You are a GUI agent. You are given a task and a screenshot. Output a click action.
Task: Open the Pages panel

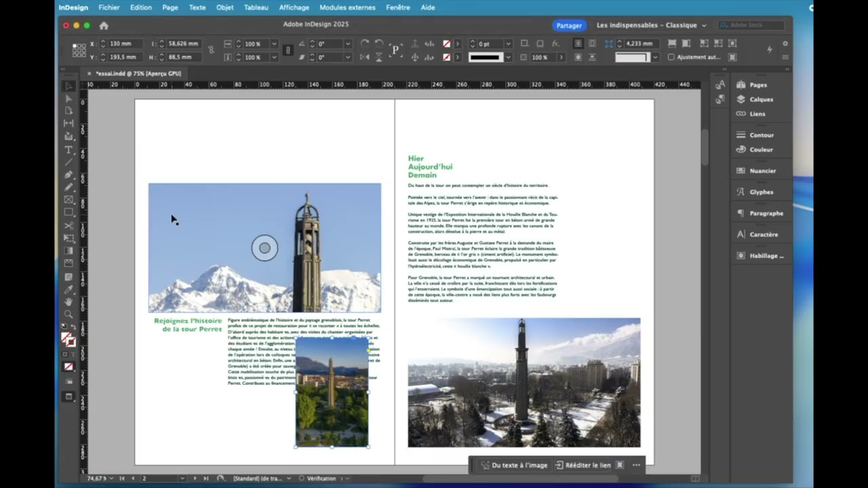coord(751,85)
